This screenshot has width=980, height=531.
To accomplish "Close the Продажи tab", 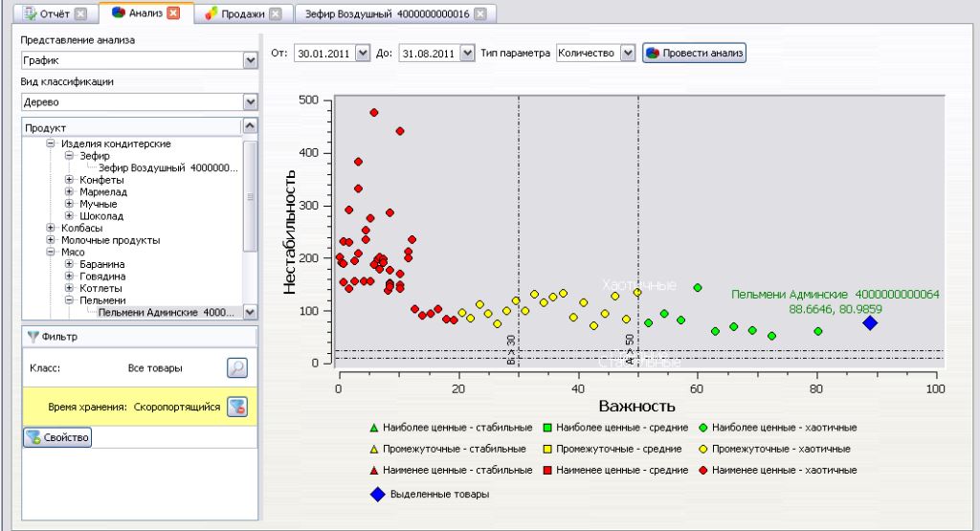I will coord(276,13).
